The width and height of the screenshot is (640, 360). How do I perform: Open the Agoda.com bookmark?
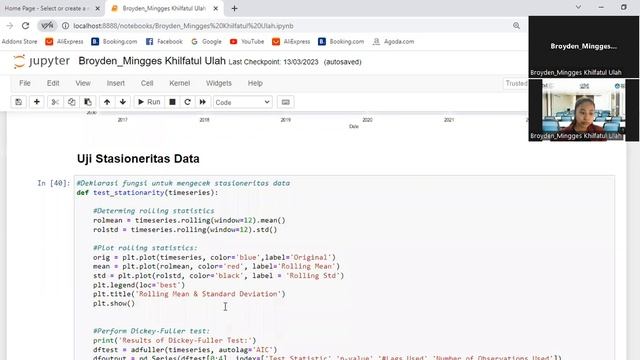click(393, 42)
